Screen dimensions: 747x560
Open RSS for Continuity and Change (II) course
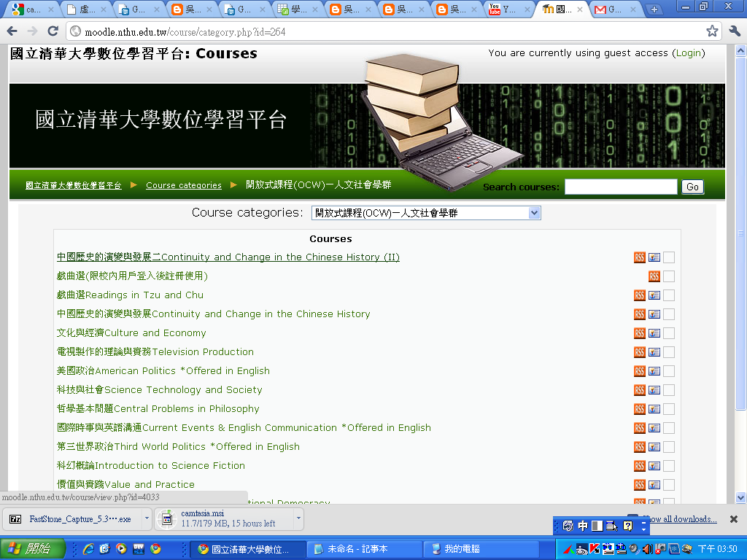pos(639,257)
